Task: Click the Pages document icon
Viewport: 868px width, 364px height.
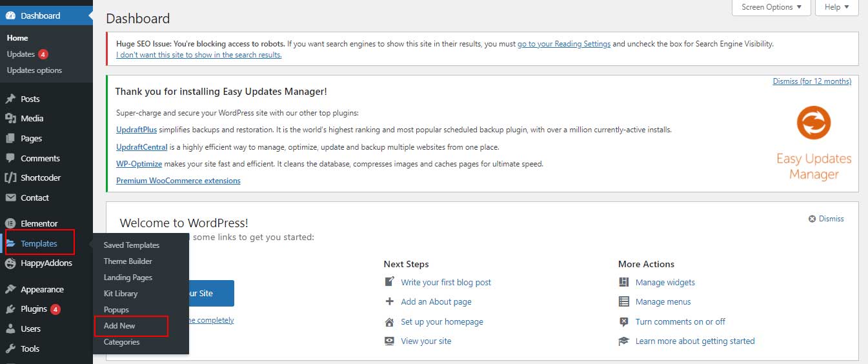Action: click(10, 138)
